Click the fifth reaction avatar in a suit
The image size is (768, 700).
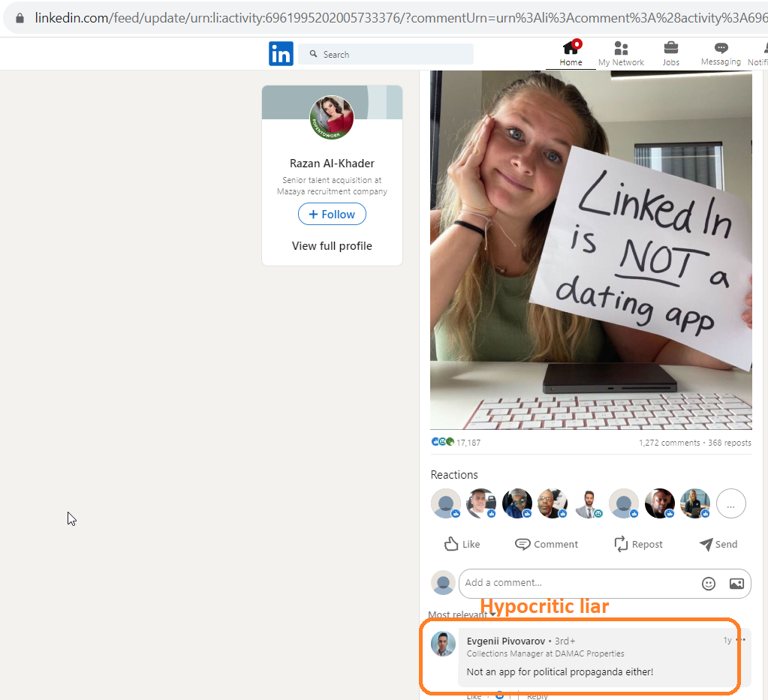[589, 503]
